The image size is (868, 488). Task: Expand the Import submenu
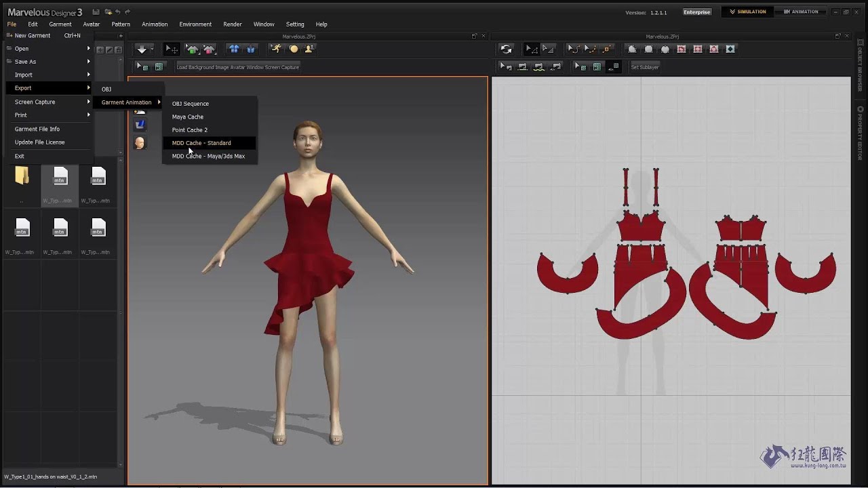click(x=48, y=75)
